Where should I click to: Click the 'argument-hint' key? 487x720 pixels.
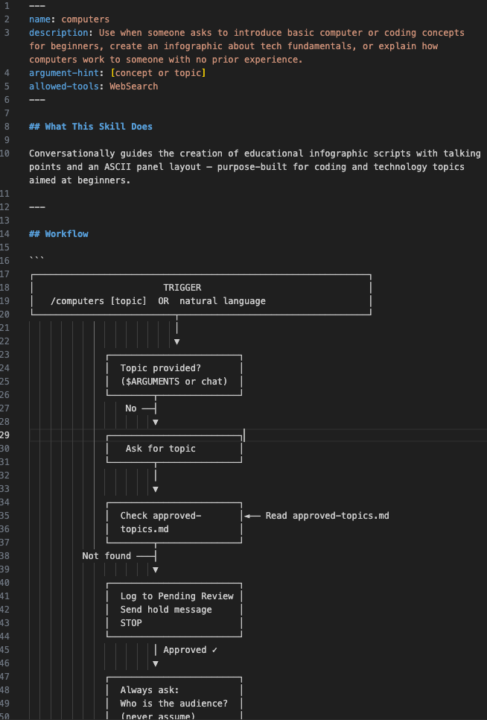coord(64,73)
